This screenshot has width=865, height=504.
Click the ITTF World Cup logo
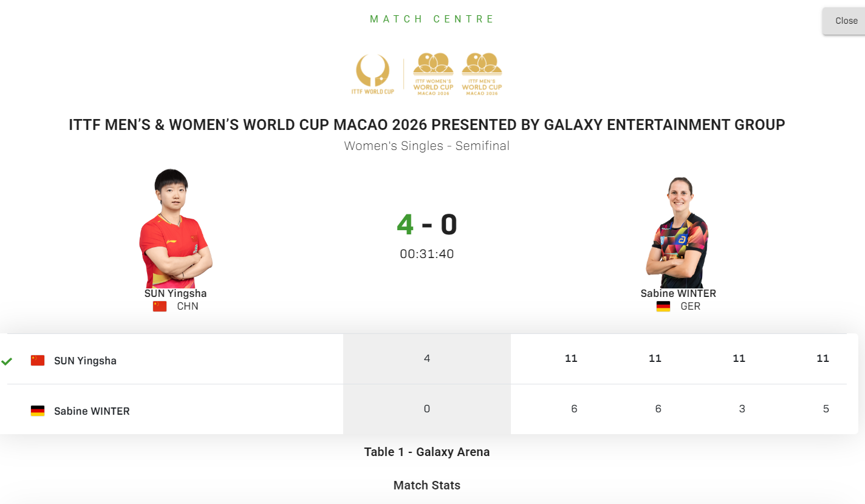pyautogui.click(x=372, y=73)
